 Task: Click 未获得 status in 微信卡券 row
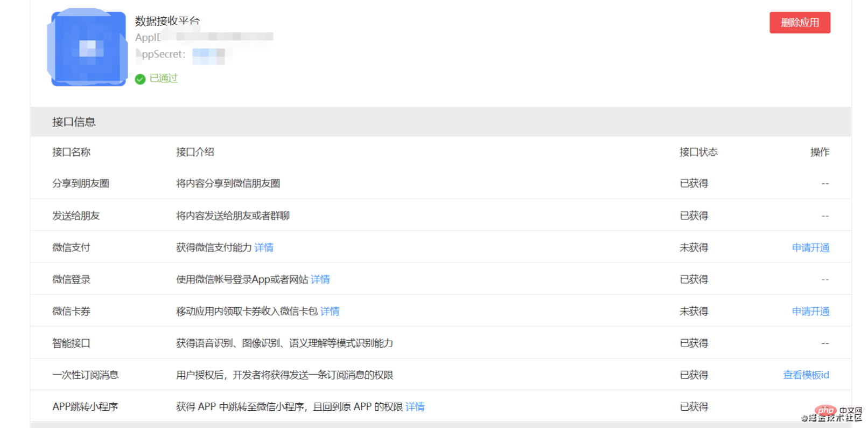click(694, 311)
